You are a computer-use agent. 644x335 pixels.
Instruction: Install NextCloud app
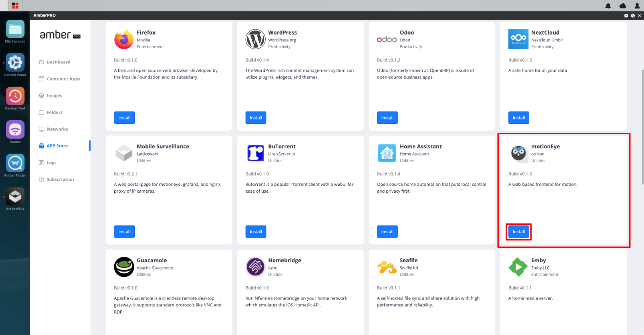click(518, 118)
